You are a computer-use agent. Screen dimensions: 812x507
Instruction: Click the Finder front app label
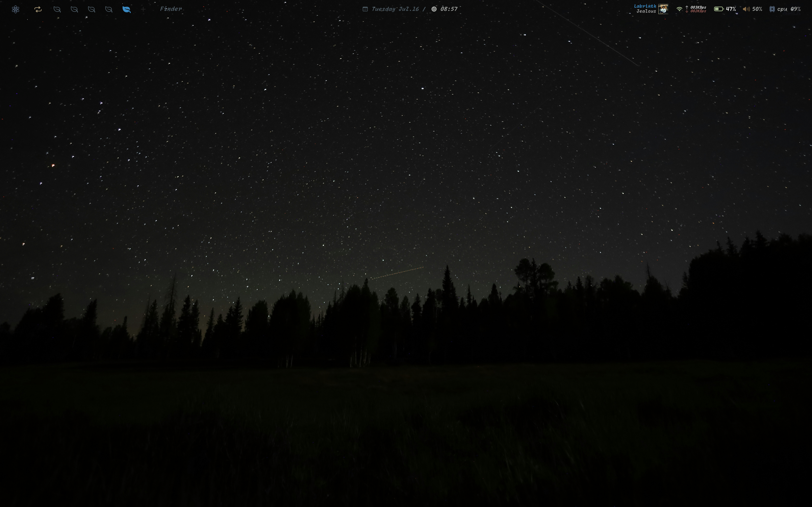[x=171, y=9]
